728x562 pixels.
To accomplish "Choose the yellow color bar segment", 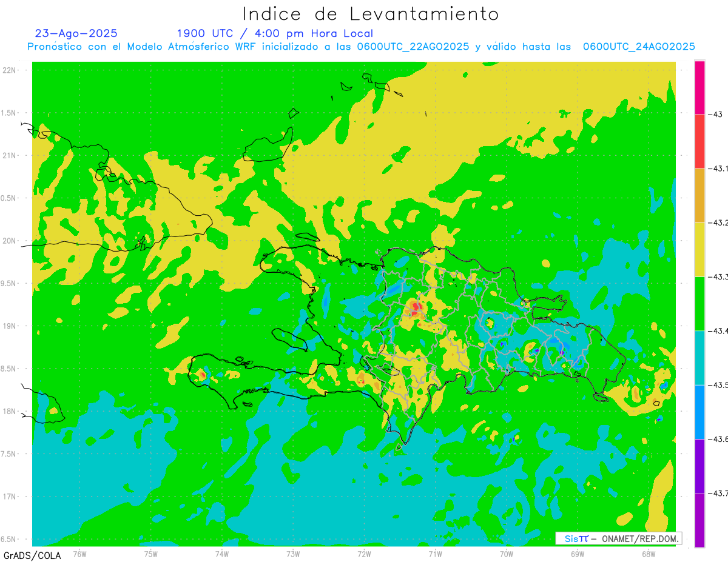I will pos(699,249).
